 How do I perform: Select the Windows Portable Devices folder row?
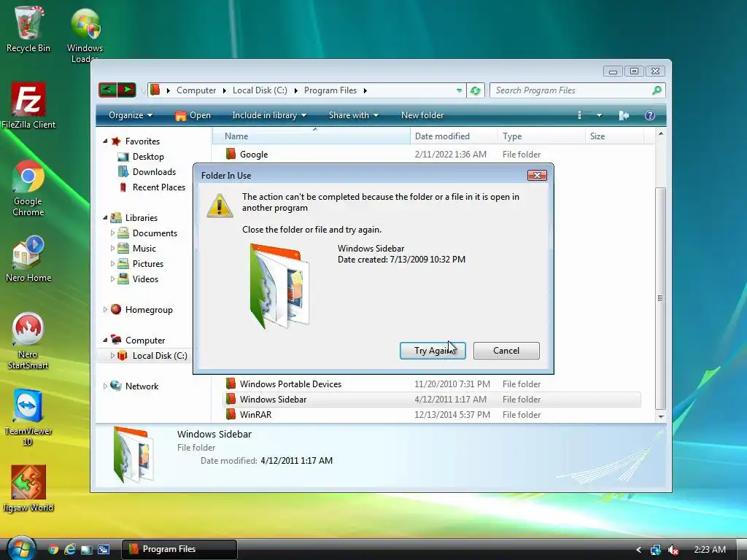432,384
